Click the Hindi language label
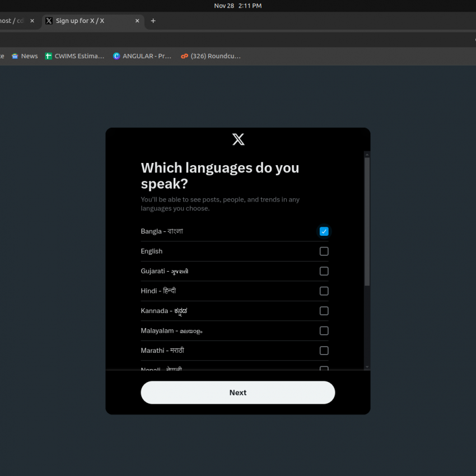The image size is (476, 476). click(158, 291)
